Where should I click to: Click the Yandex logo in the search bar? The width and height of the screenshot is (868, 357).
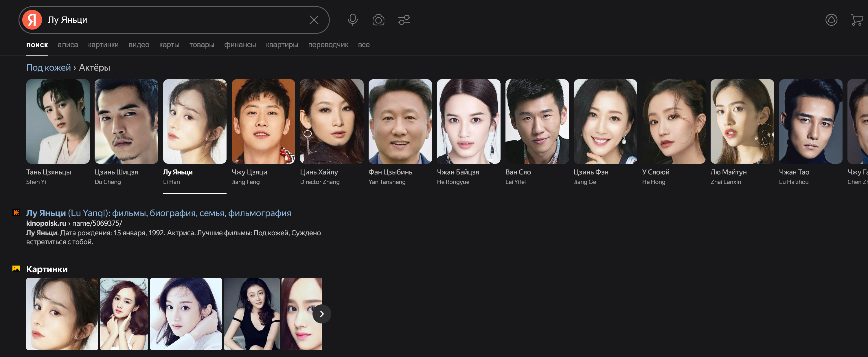[x=32, y=20]
